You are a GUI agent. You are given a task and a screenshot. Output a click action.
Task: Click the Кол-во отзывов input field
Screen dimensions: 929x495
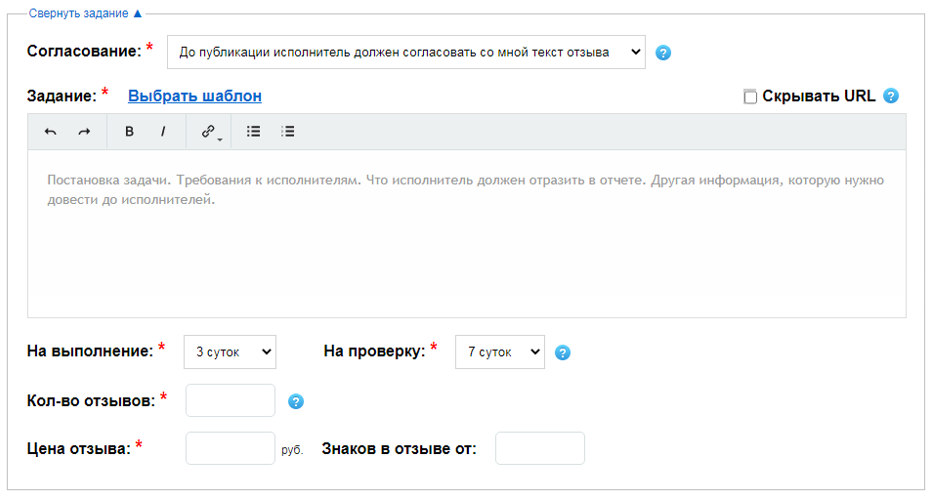[x=230, y=401]
